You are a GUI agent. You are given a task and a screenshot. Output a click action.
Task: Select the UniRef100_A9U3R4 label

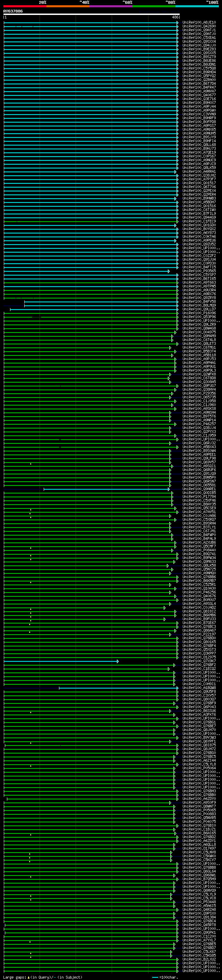coord(199,290)
